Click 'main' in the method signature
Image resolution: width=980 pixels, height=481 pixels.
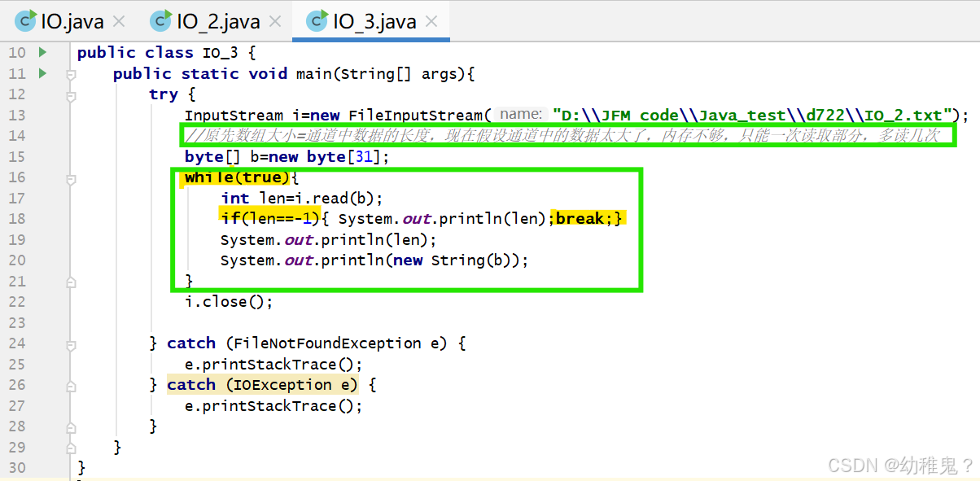[313, 74]
